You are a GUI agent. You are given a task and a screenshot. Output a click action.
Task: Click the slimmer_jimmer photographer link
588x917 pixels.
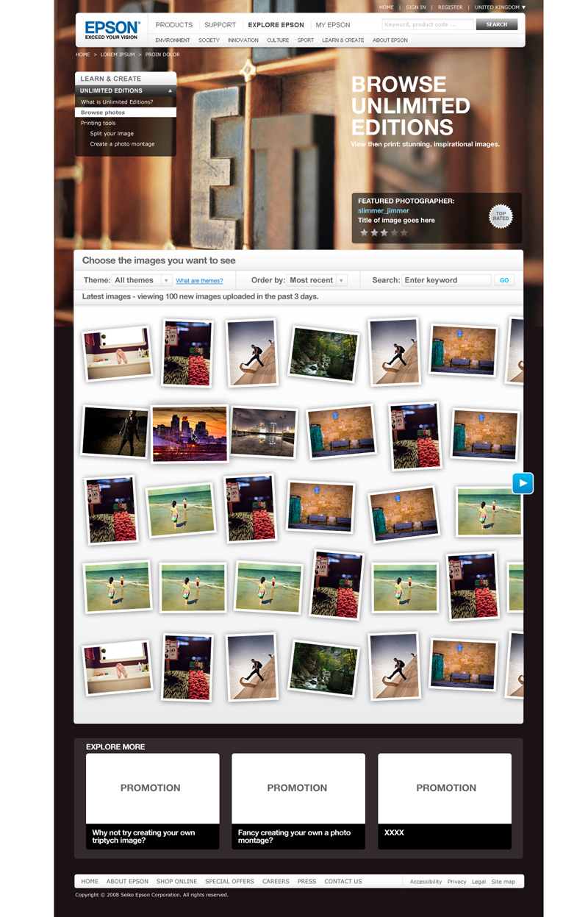pyautogui.click(x=383, y=210)
